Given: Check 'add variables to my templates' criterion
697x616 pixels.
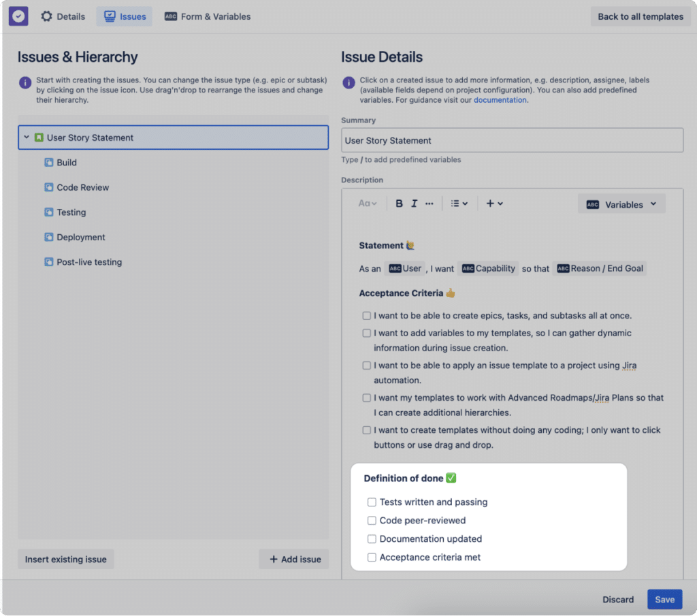Looking at the screenshot, I should click(x=366, y=333).
